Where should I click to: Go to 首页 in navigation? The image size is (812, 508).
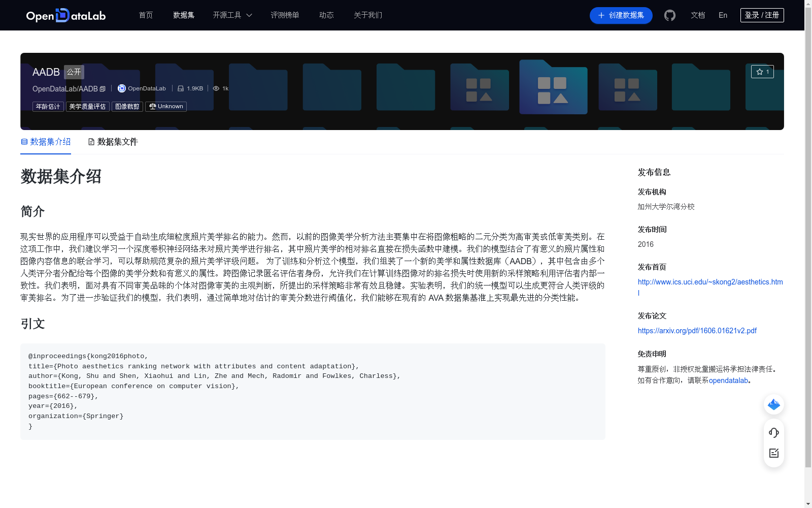tap(146, 15)
